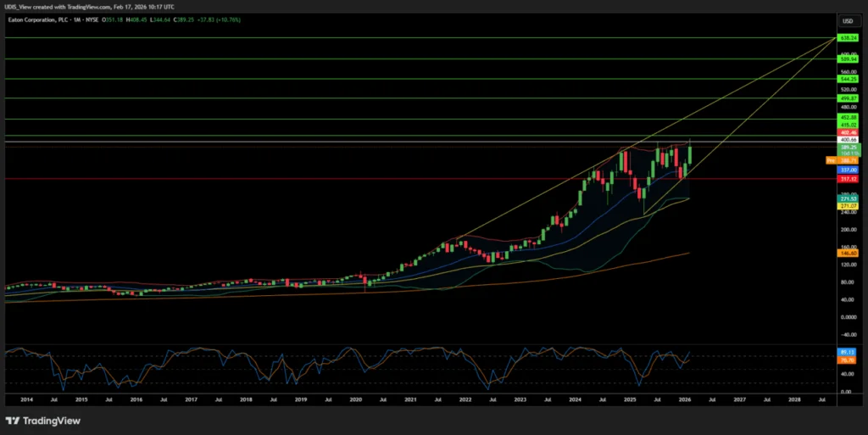868x435 pixels.
Task: Click the 200.00 price axis tick
Action: [848, 230]
